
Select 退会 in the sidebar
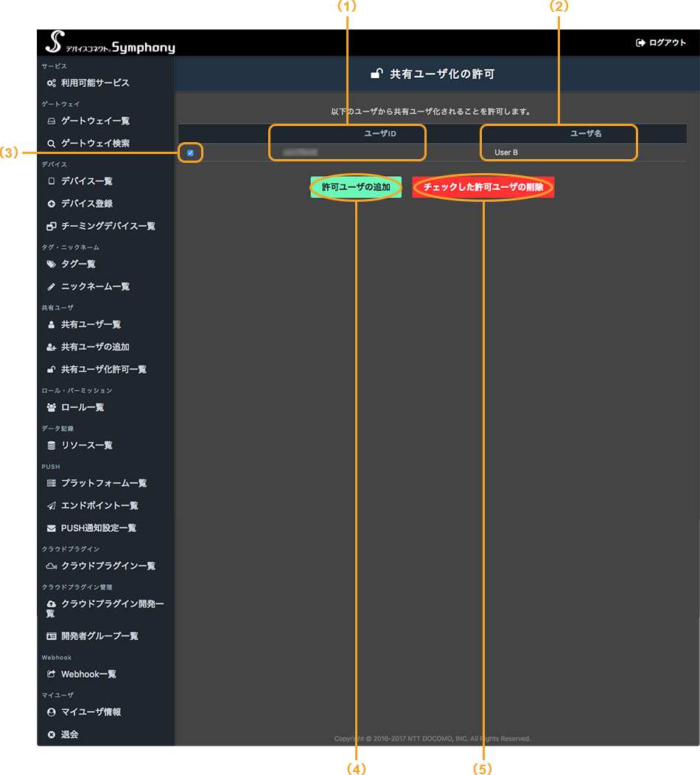[70, 734]
